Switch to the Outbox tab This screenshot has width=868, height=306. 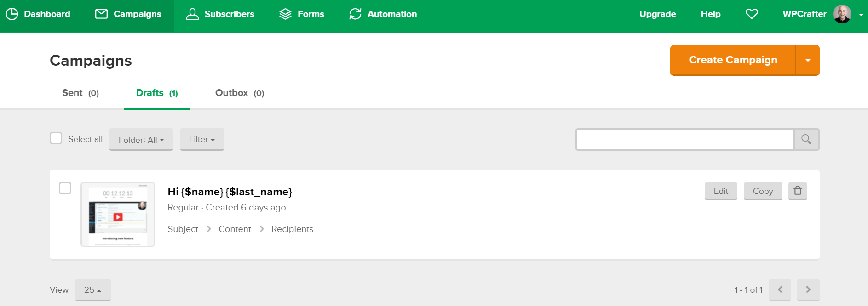(240, 93)
